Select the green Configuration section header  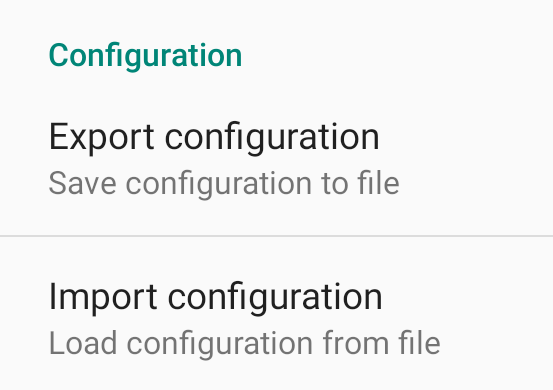coord(145,56)
